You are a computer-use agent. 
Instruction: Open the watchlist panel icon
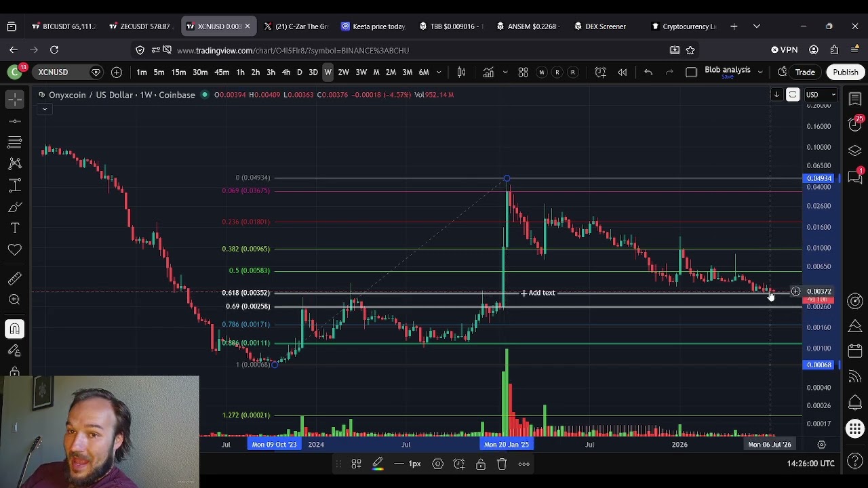click(x=855, y=100)
